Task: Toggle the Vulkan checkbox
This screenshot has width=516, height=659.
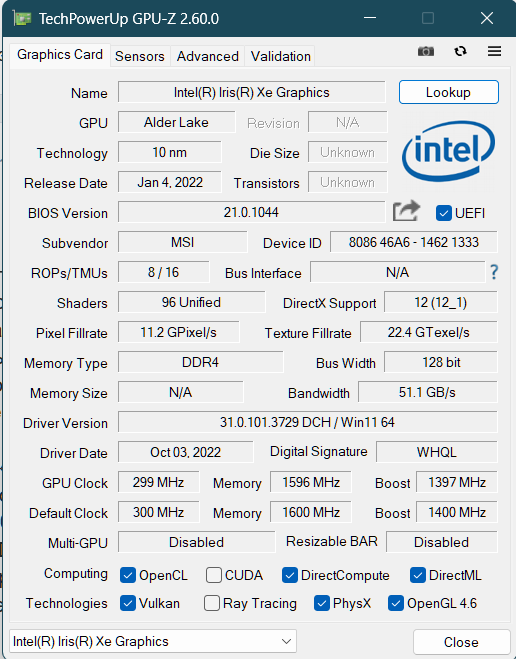Action: coord(128,604)
